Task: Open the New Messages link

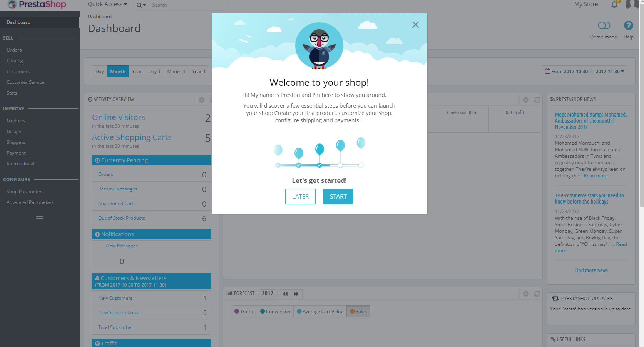Action: pyautogui.click(x=122, y=245)
